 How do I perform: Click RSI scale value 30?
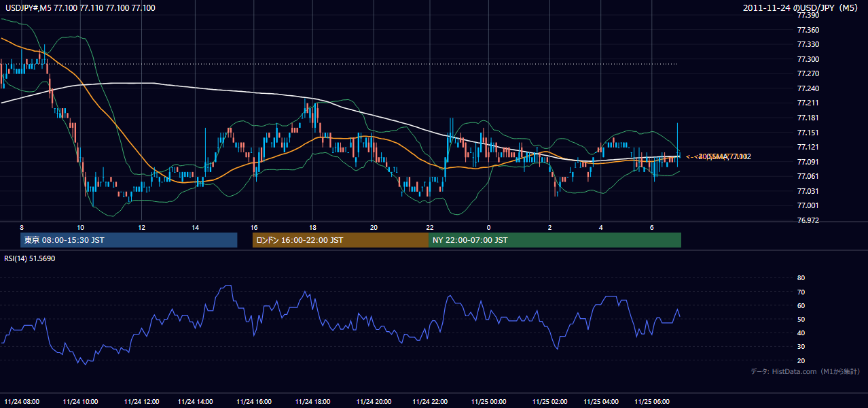point(801,347)
